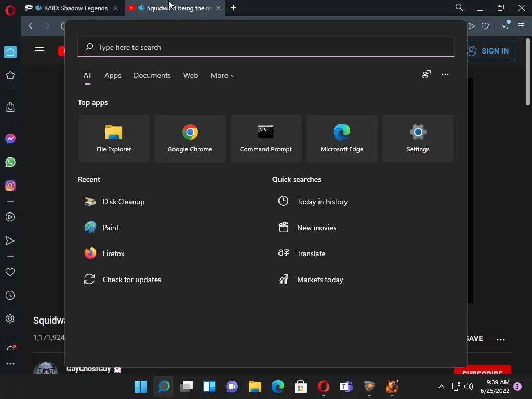Open volume control in system tray

tap(469, 387)
